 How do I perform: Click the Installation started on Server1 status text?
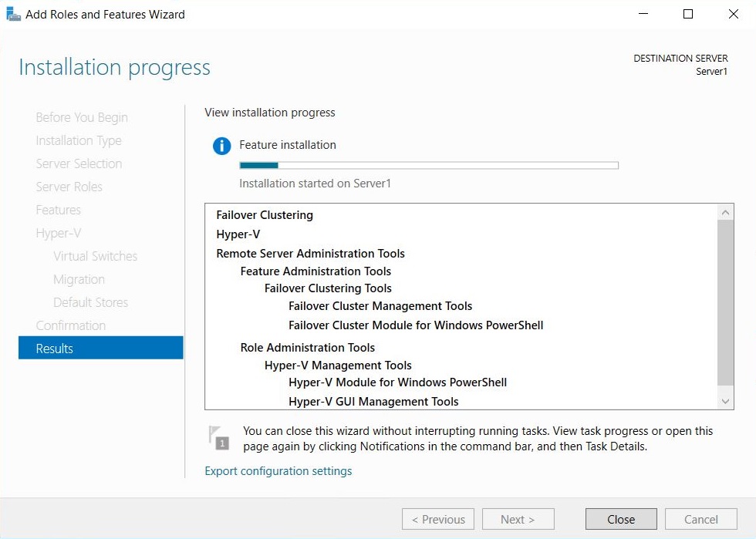315,184
